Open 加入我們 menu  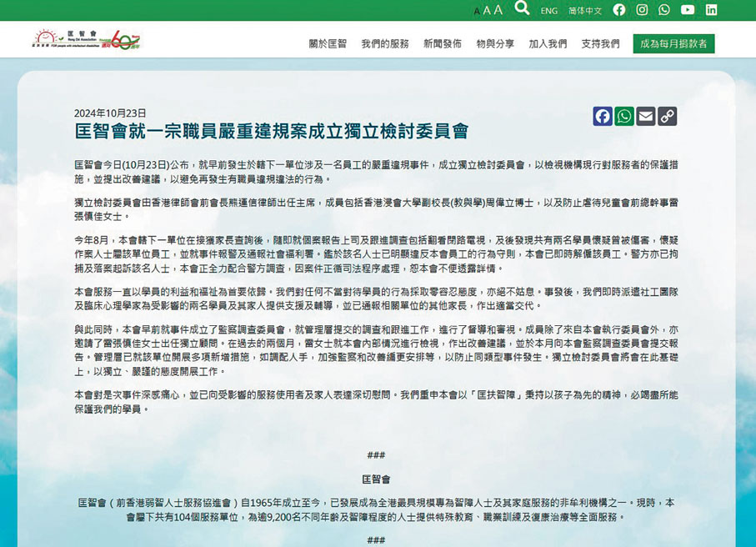point(548,44)
